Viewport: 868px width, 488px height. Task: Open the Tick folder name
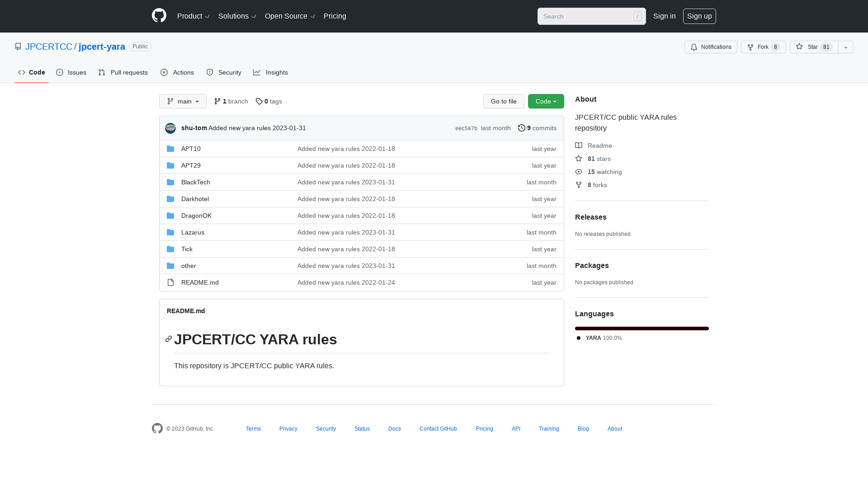pos(187,249)
